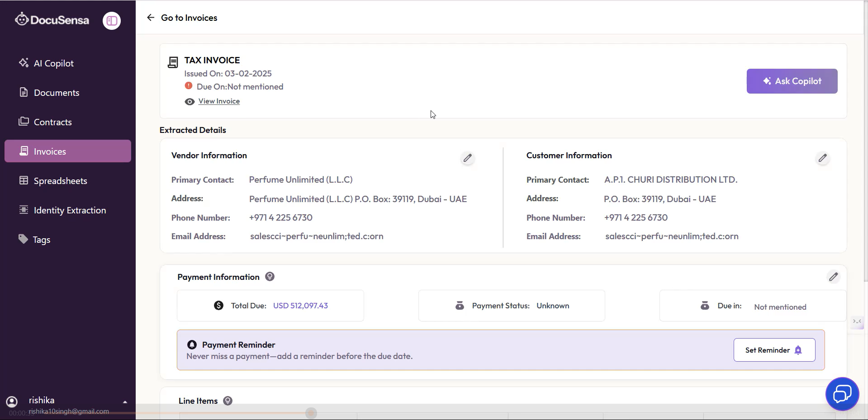Screen dimensions: 868x420
Task: Select the Unknown payment status value
Action: coord(553,306)
